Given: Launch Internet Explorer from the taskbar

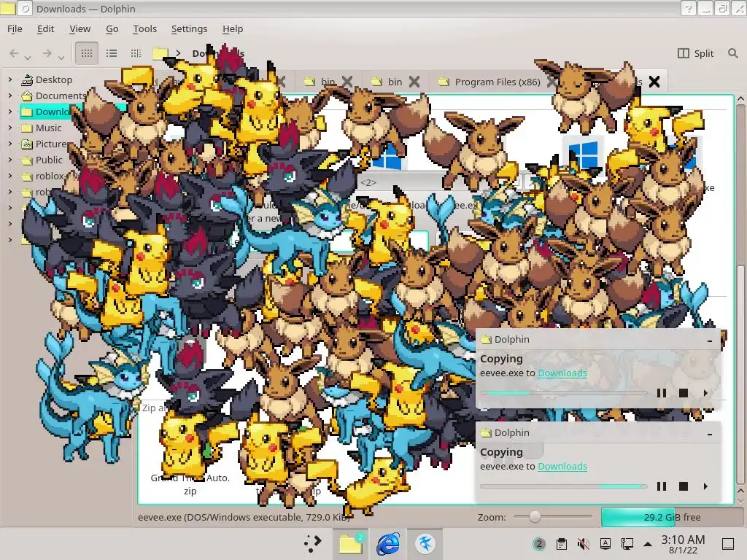Looking at the screenshot, I should 388,543.
